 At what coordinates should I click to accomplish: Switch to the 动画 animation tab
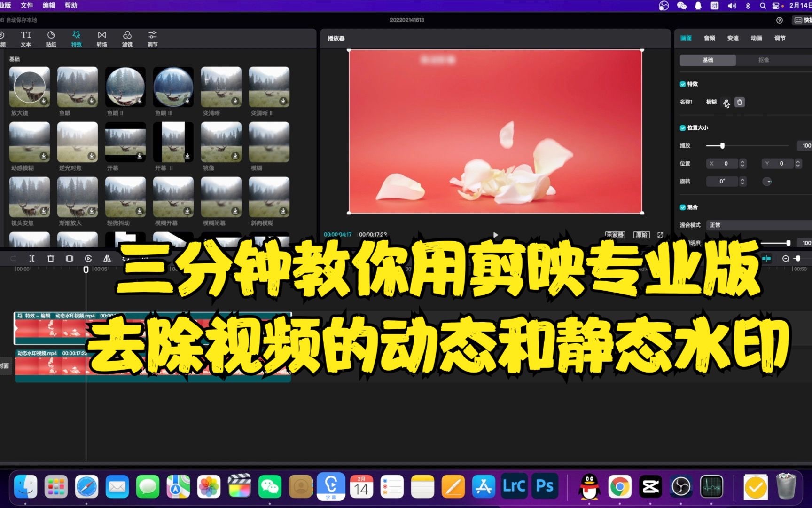(757, 39)
